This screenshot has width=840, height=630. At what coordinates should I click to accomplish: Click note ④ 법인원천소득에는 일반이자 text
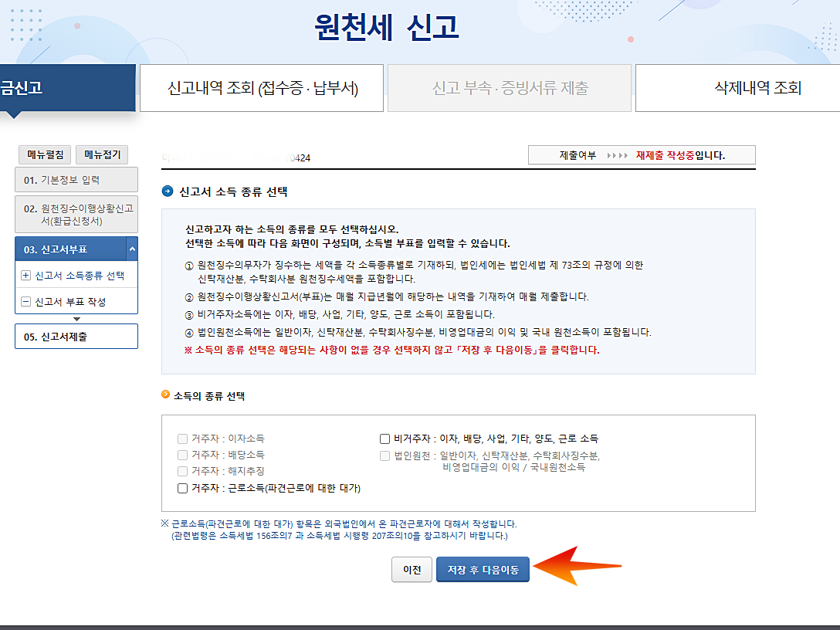pos(418,332)
